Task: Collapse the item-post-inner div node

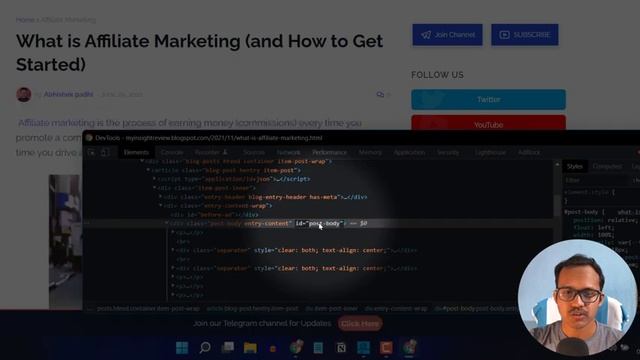Action: point(154,188)
